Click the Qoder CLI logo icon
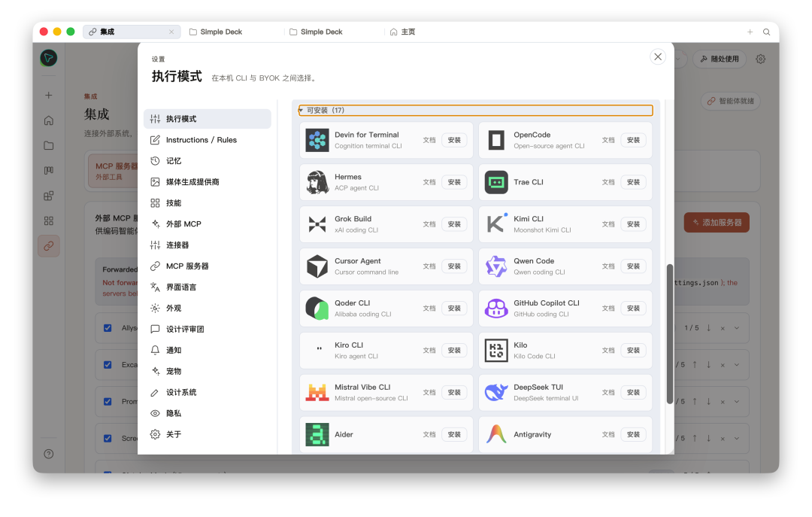The height and width of the screenshot is (517, 812). [x=317, y=308]
